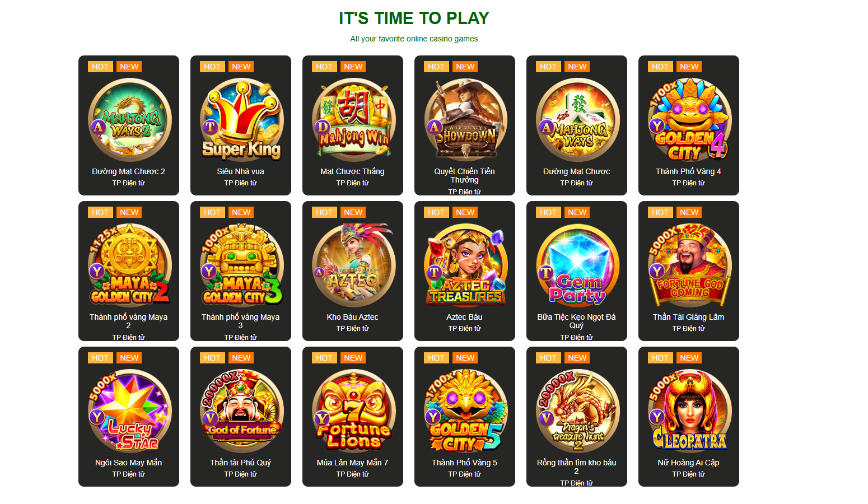Select the 'Thần tài Phú Quý' title
Viewport: 868px width, 504px height.
click(241, 463)
